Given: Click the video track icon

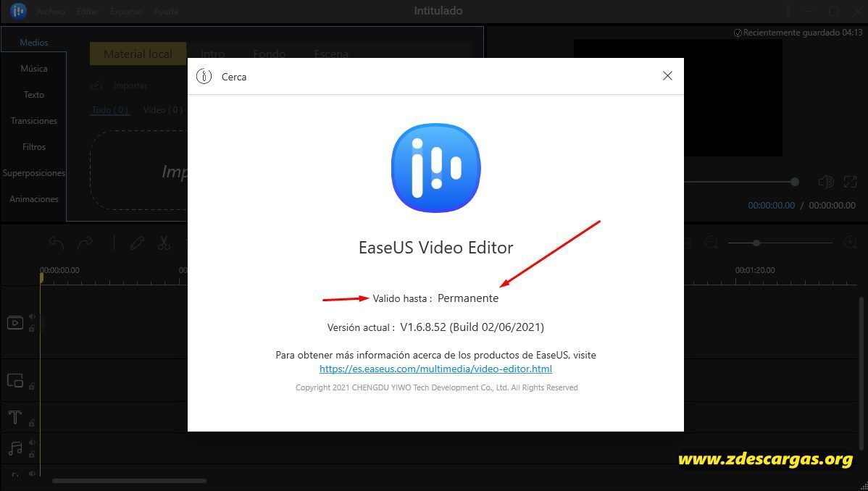Looking at the screenshot, I should pyautogui.click(x=15, y=323).
